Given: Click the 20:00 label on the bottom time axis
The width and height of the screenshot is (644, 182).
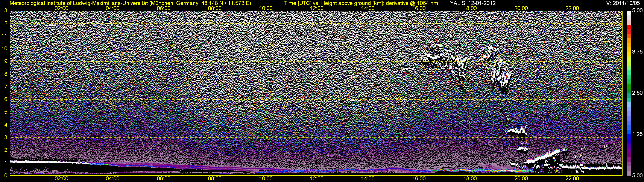Looking at the screenshot, I should 521,179.
